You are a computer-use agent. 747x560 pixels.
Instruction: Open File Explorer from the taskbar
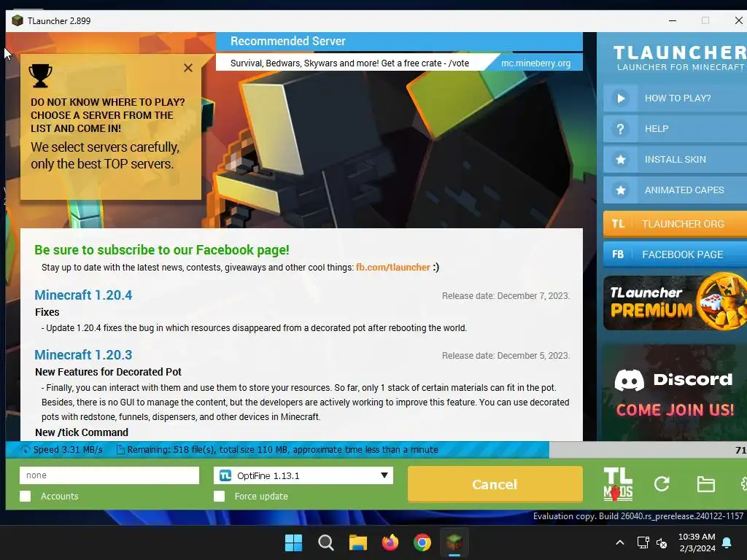click(x=357, y=542)
